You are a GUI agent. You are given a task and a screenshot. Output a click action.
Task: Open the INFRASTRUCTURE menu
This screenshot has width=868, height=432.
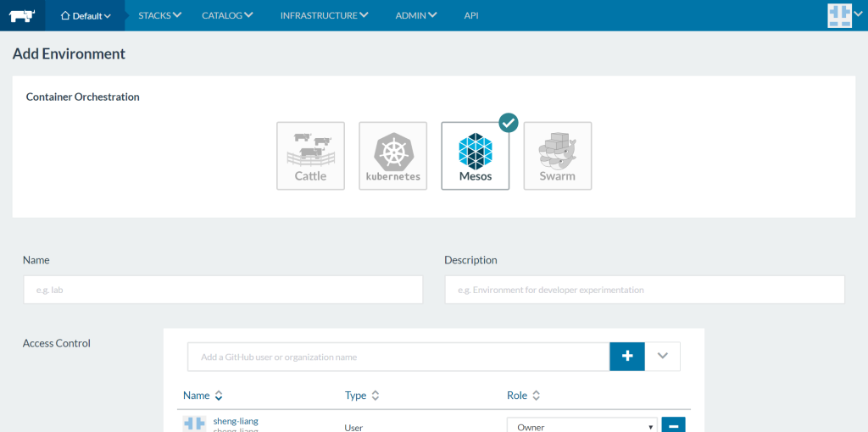[324, 15]
